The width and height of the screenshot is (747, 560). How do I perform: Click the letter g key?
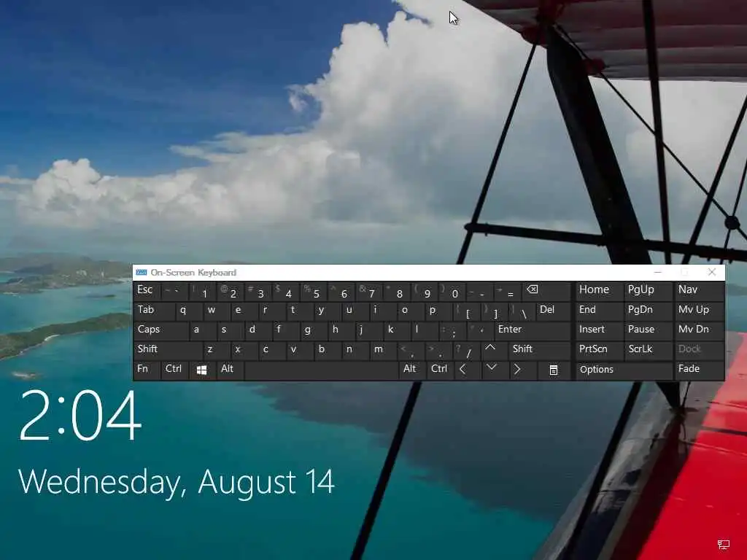(x=314, y=330)
